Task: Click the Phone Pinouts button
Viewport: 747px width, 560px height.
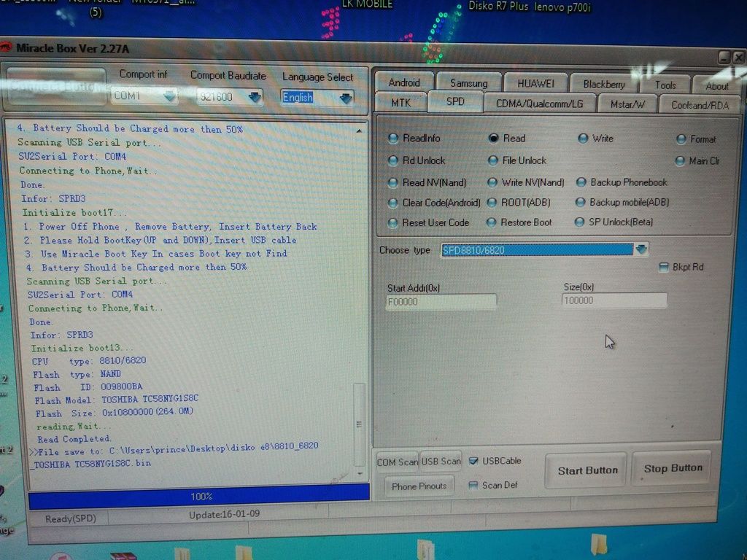Action: (419, 486)
